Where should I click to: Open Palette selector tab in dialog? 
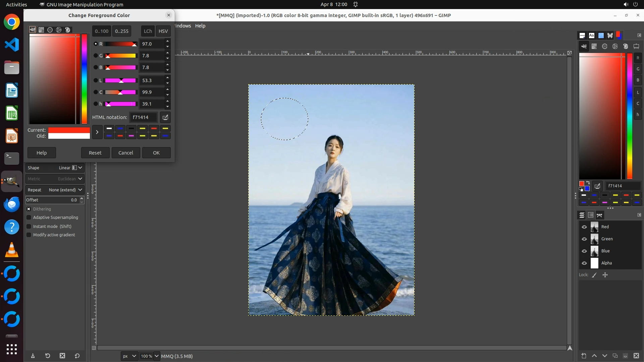pos(67,30)
